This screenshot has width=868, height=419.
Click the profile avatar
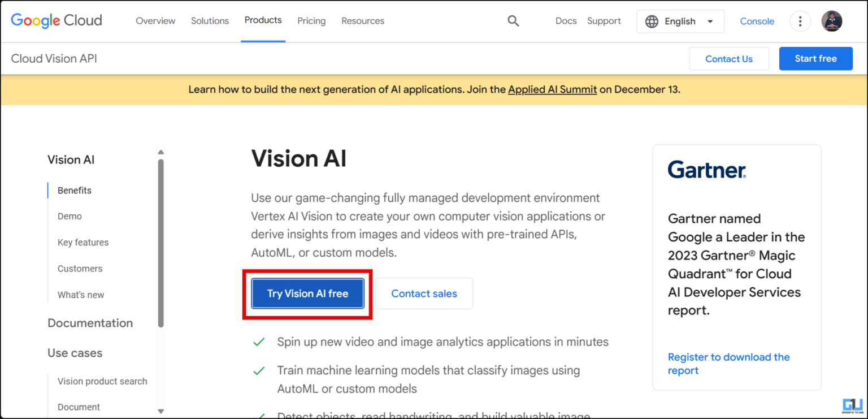[832, 21]
